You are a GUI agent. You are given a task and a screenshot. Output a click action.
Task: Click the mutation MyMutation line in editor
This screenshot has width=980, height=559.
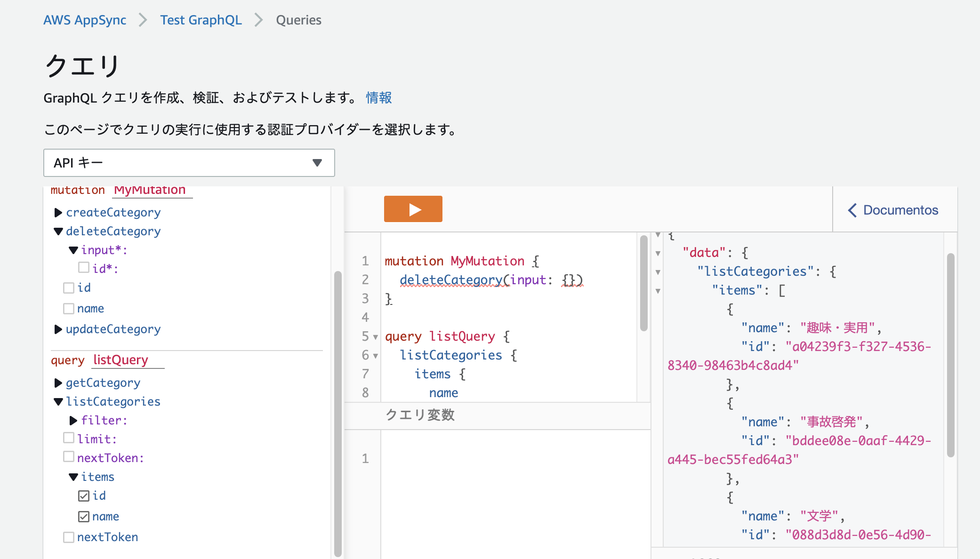tap(462, 261)
